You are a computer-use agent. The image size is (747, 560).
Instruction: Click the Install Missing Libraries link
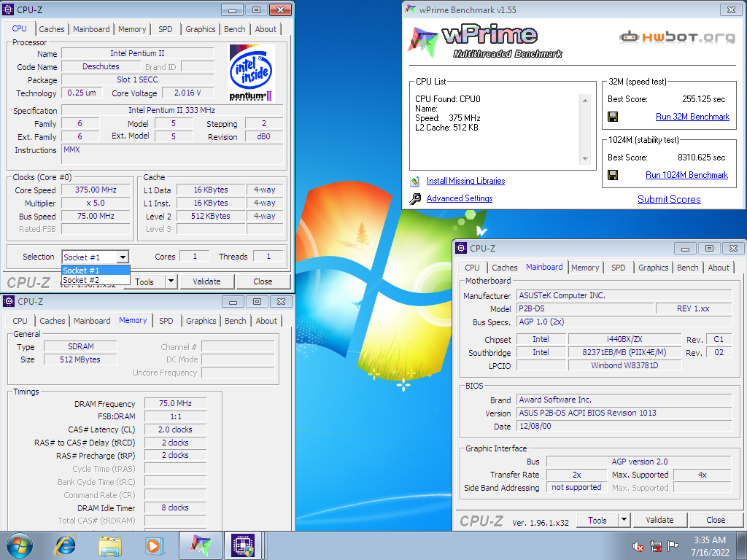[466, 181]
